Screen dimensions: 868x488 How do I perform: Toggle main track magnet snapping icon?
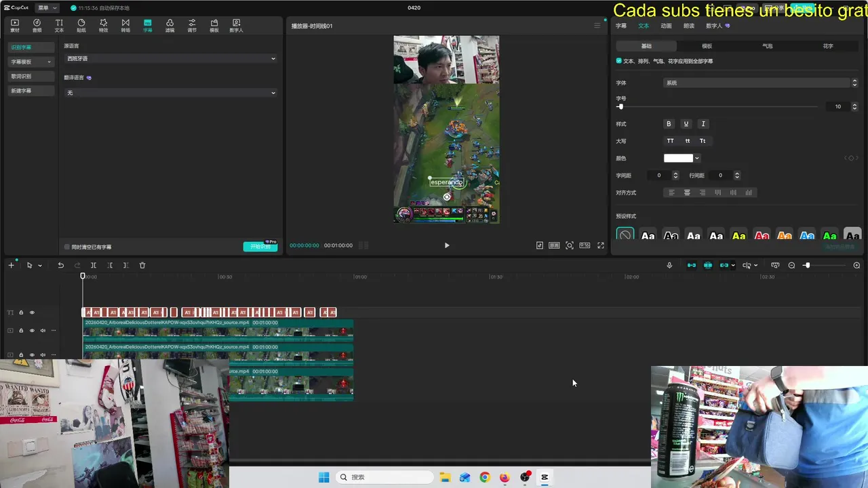pyautogui.click(x=691, y=265)
